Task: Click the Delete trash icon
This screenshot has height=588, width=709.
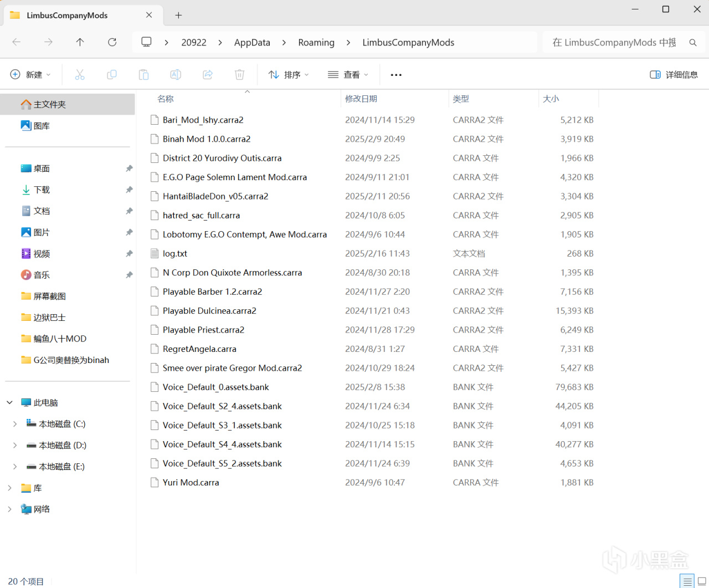Action: [239, 74]
